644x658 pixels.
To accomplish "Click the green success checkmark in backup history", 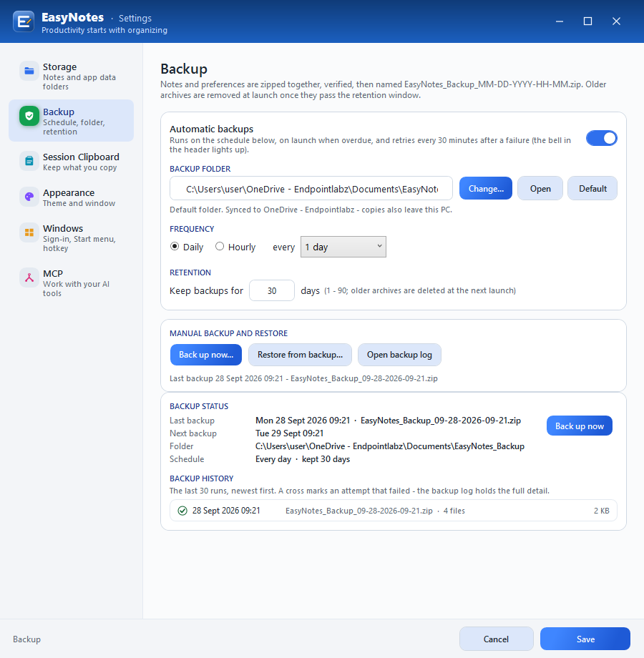I will (x=182, y=511).
